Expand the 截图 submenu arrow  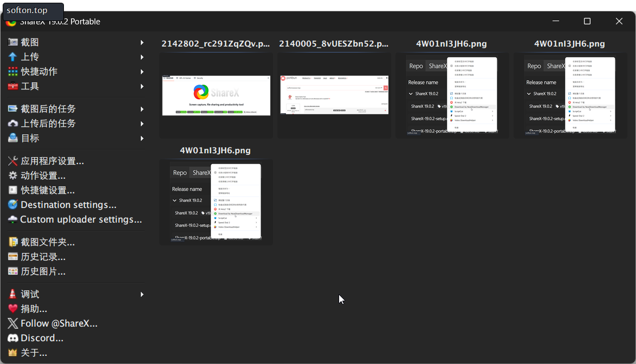tap(142, 43)
